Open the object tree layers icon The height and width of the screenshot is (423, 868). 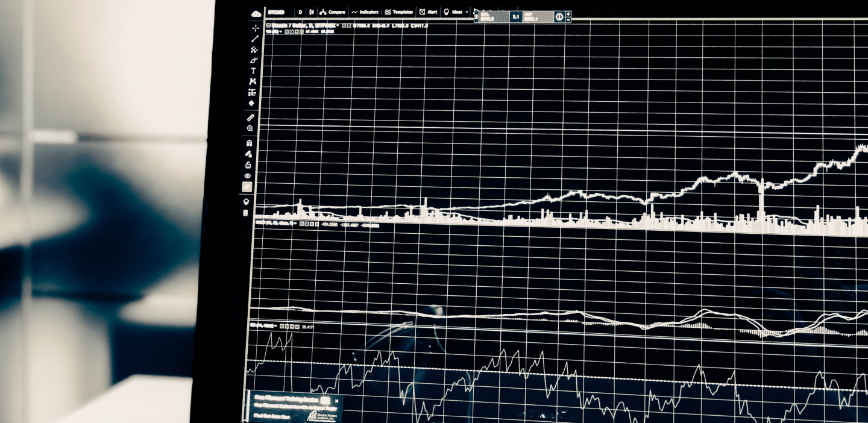click(246, 202)
